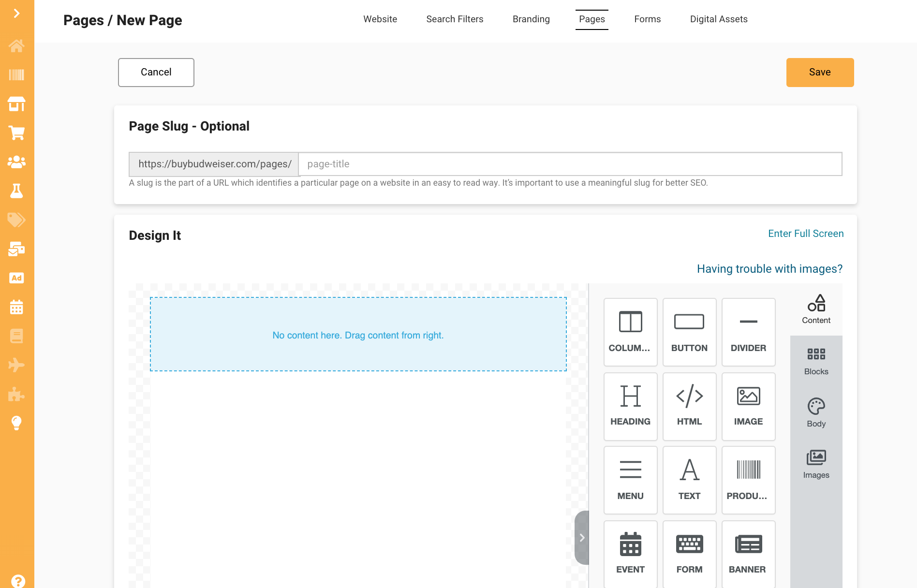Open the storefront icon in sidebar
The height and width of the screenshot is (588, 917).
16,103
